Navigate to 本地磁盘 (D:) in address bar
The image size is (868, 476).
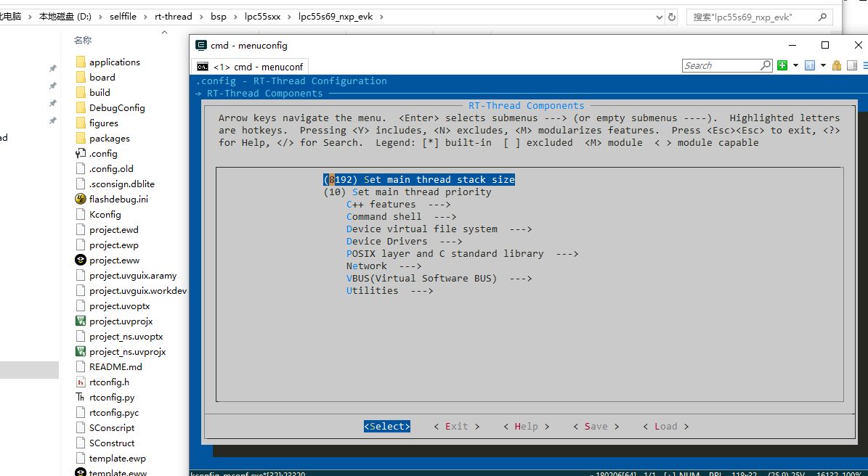tap(65, 17)
